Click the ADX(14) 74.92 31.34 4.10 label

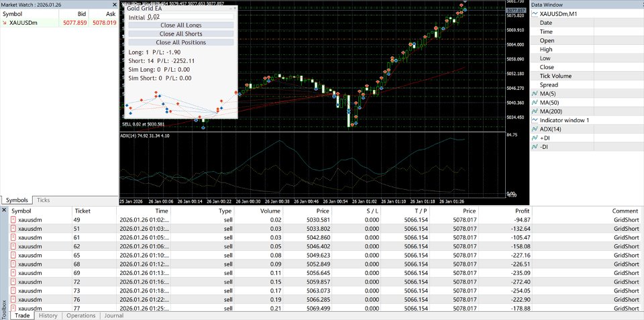point(145,136)
